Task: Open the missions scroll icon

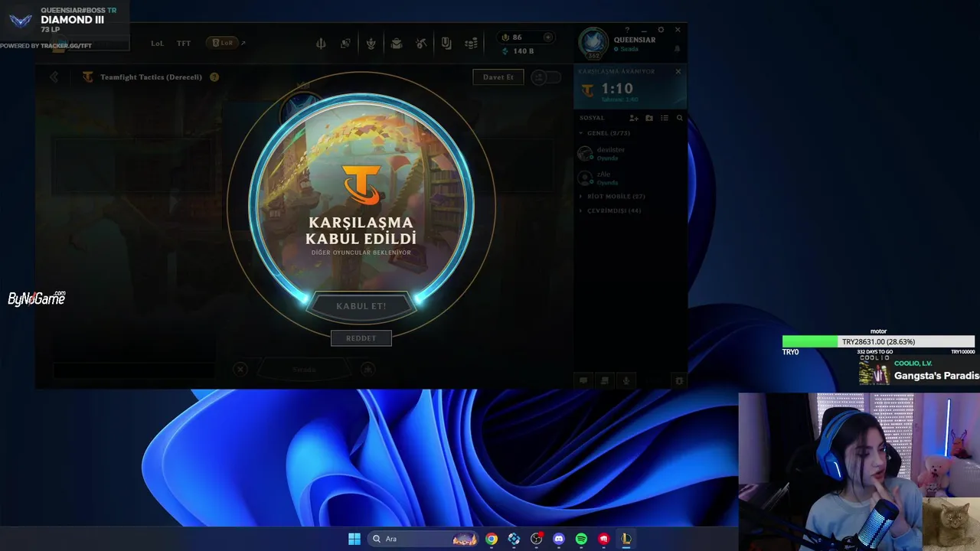Action: pos(446,44)
